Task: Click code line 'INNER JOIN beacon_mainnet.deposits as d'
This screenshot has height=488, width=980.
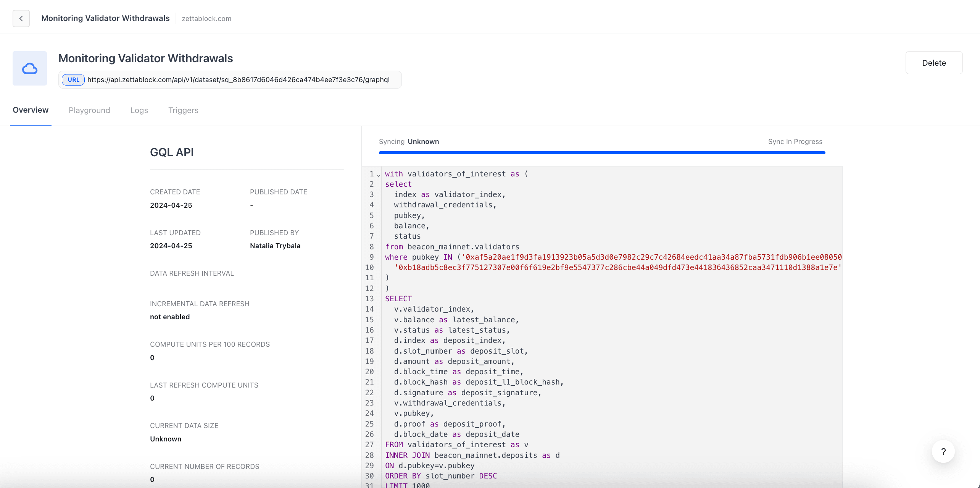Action: coord(472,456)
